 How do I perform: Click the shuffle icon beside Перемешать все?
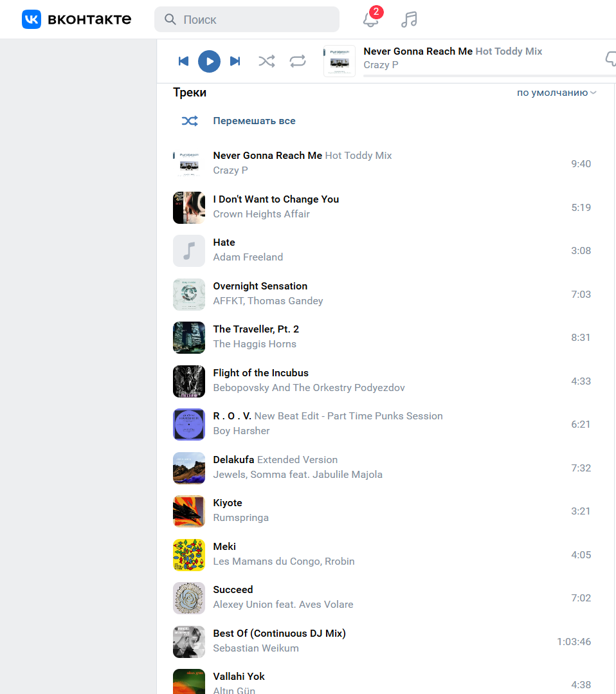pos(190,121)
